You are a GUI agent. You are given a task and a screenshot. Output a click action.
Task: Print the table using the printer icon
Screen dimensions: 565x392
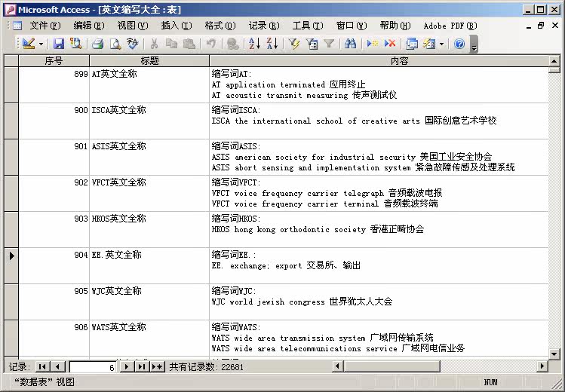[97, 44]
